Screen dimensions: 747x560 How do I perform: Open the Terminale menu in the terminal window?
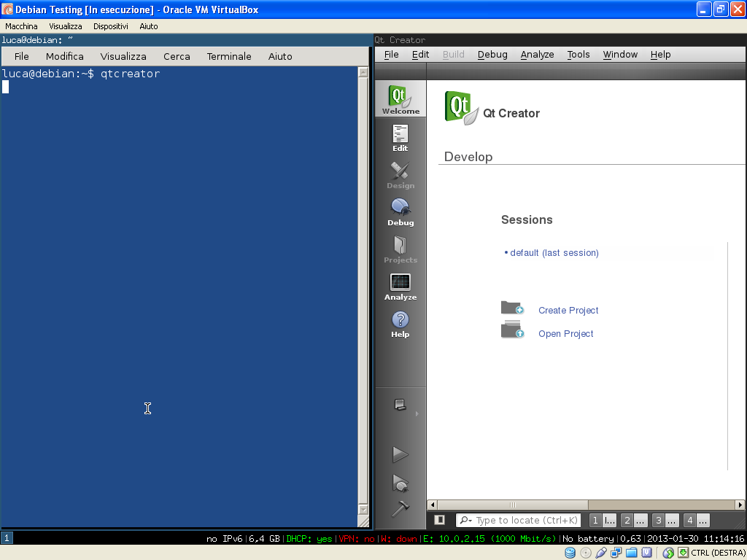pos(230,56)
